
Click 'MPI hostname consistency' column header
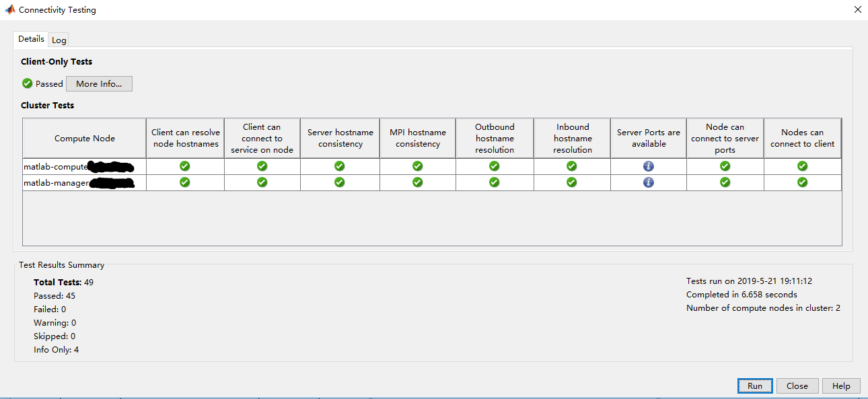pyautogui.click(x=418, y=139)
